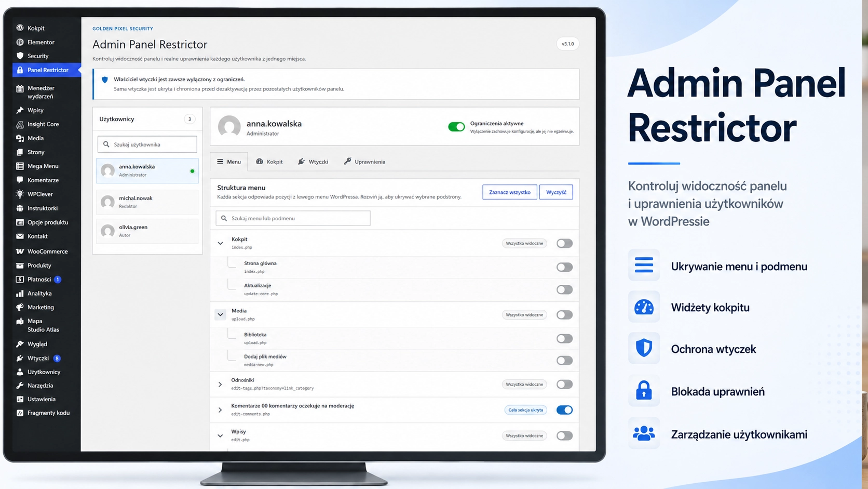Switch to the Menu tab
The image size is (868, 489).
tap(229, 162)
